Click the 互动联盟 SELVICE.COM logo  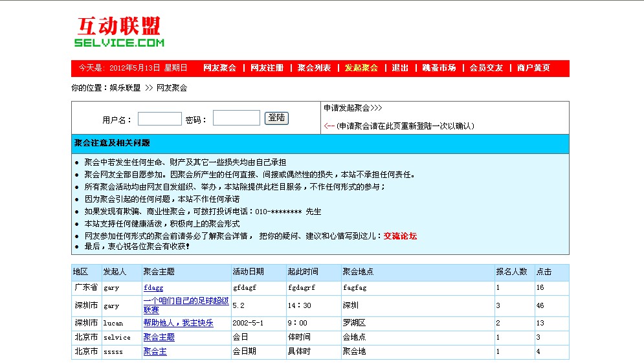[x=119, y=32]
